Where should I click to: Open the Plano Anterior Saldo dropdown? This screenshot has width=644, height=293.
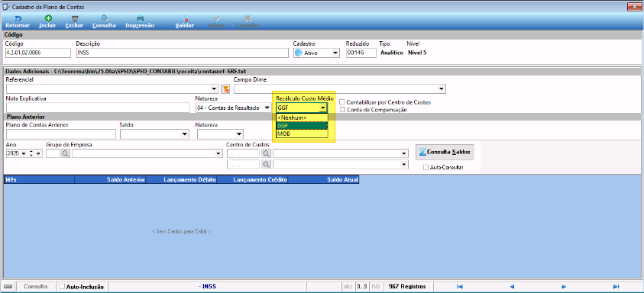tap(185, 134)
